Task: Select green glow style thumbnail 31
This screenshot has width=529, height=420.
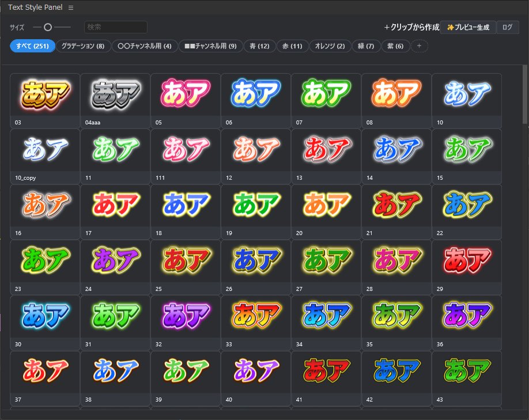Action: click(x=115, y=323)
